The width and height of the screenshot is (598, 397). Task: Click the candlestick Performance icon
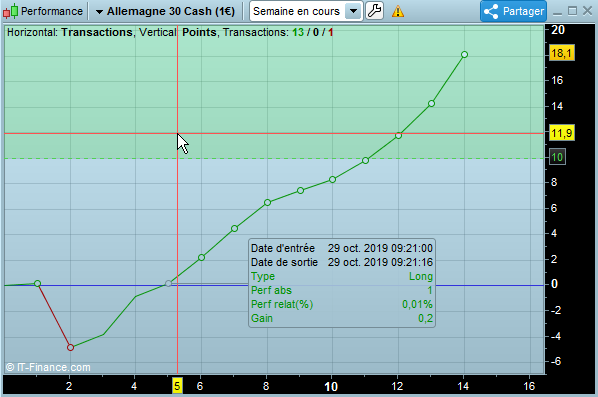click(x=10, y=11)
